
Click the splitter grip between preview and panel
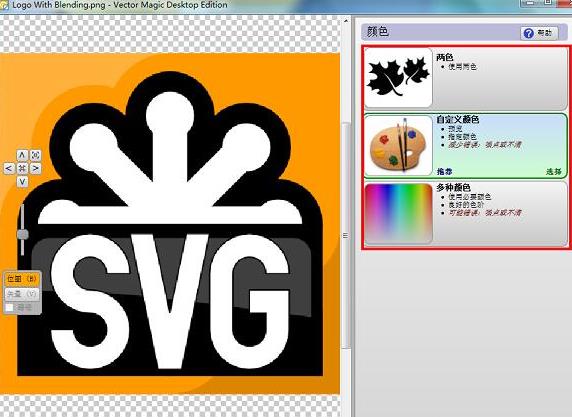345,236
